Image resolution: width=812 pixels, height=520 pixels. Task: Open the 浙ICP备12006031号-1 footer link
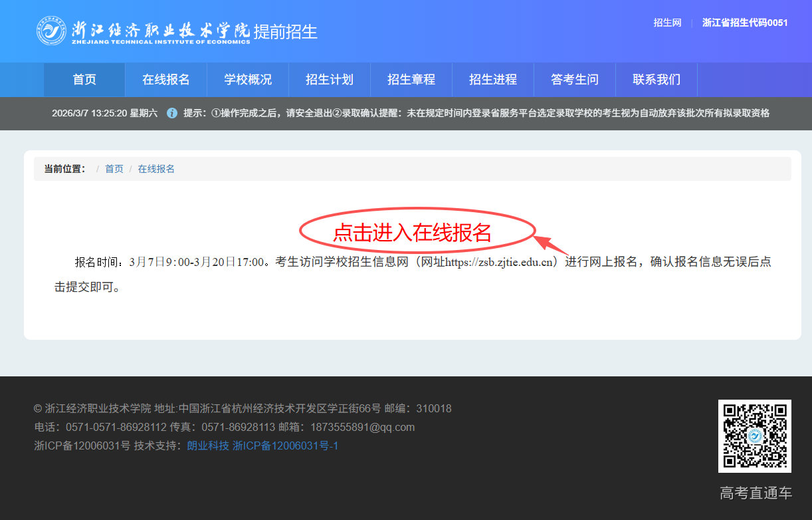pyautogui.click(x=285, y=446)
